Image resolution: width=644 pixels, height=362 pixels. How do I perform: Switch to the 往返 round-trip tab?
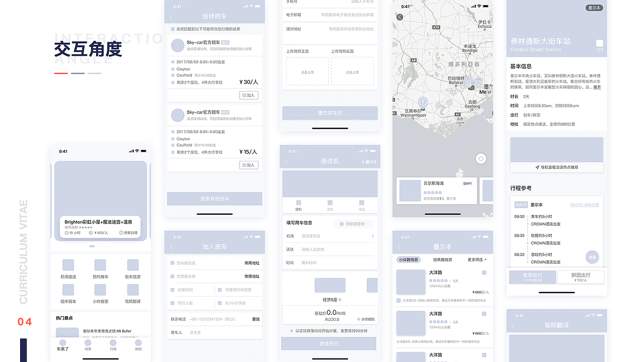coord(361,205)
